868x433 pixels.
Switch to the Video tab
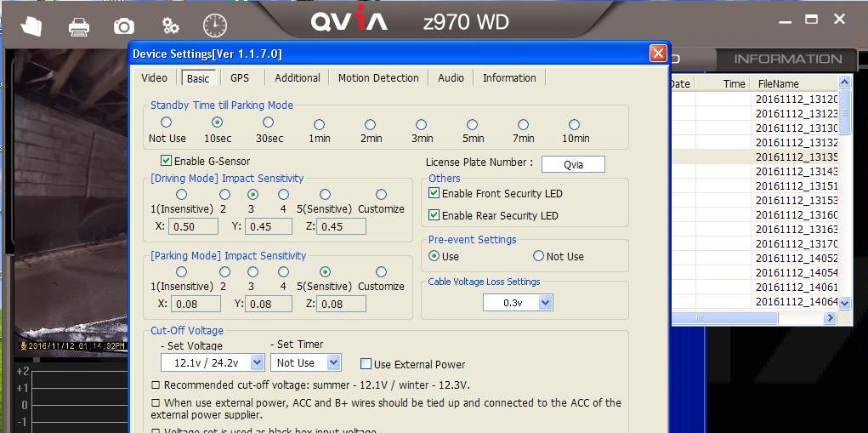[x=154, y=78]
